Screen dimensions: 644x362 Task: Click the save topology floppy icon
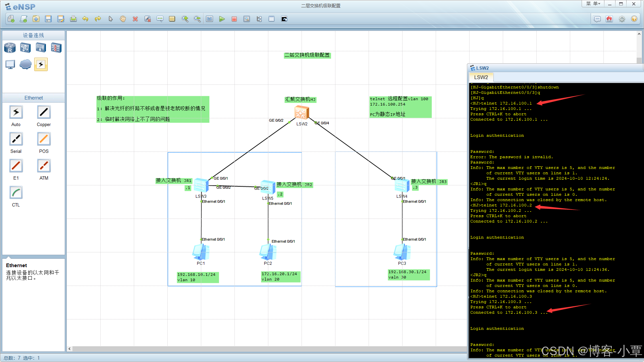[x=48, y=19]
